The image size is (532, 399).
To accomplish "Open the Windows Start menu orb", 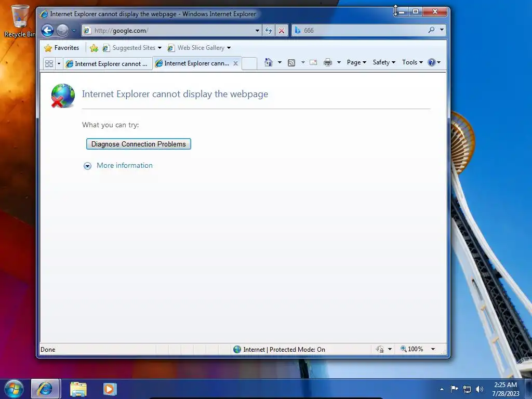I will click(14, 389).
